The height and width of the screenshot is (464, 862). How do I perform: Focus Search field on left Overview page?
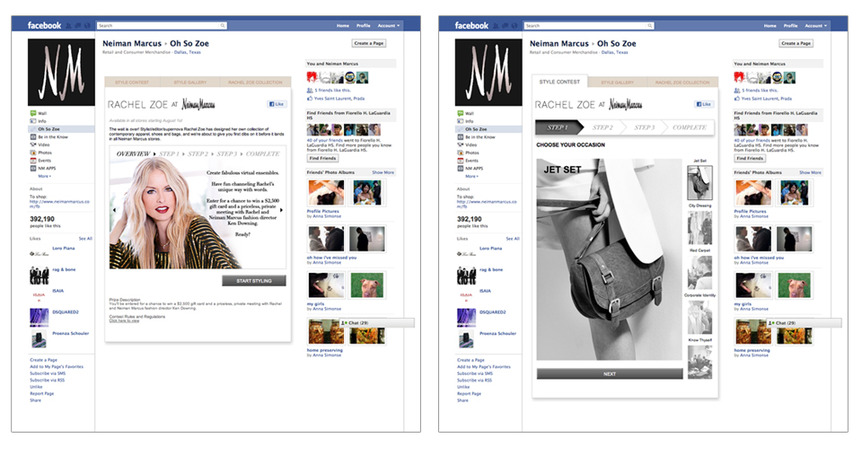click(162, 26)
